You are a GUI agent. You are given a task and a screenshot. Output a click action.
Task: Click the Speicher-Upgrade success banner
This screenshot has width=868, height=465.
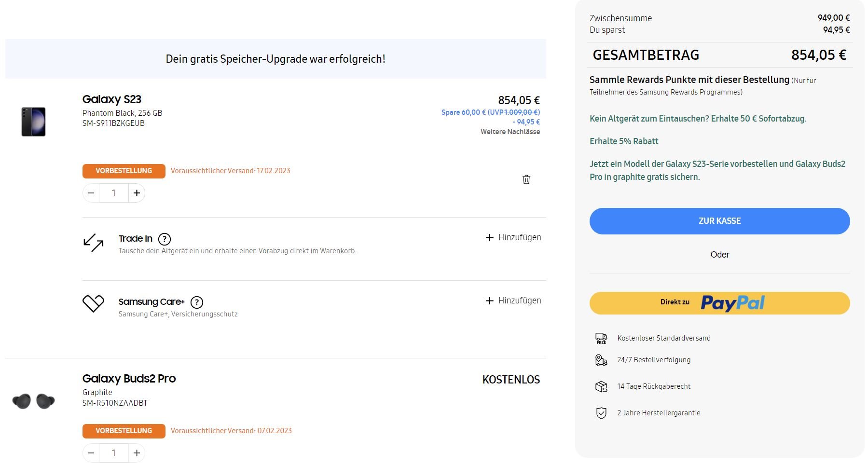(276, 59)
